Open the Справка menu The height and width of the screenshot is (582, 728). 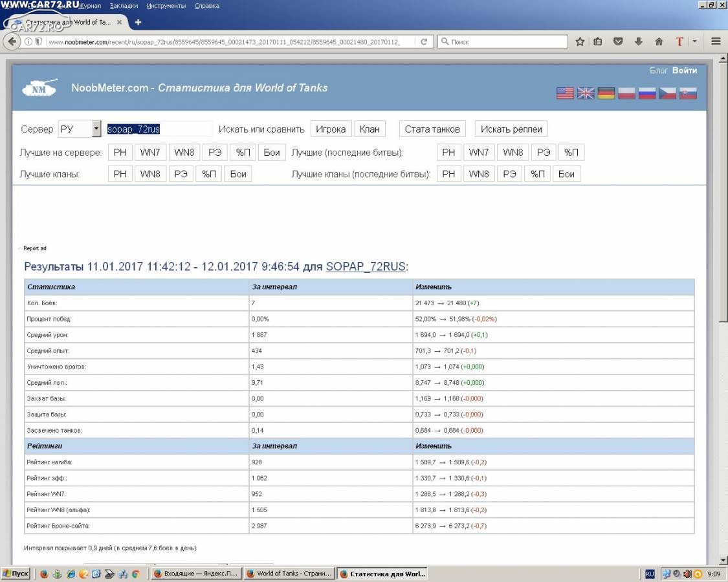[206, 6]
